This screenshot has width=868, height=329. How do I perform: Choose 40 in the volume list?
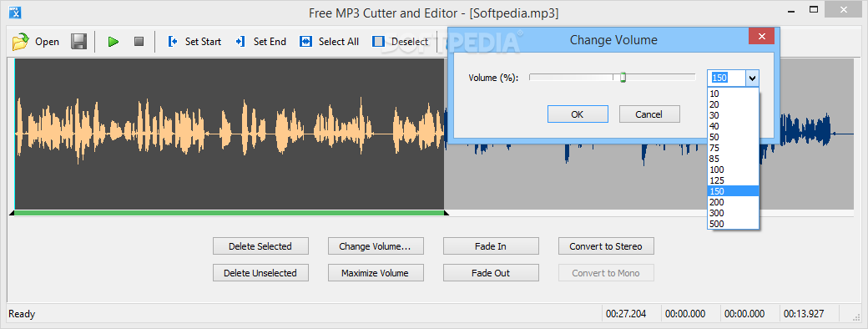tap(733, 126)
